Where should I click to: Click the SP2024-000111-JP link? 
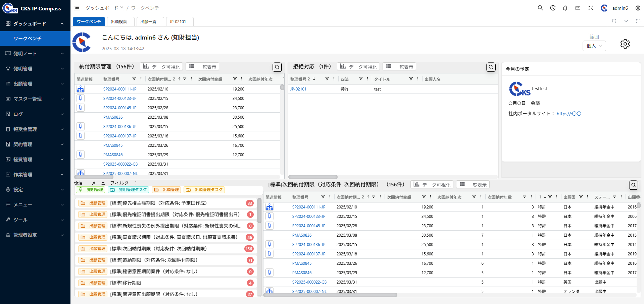click(120, 89)
